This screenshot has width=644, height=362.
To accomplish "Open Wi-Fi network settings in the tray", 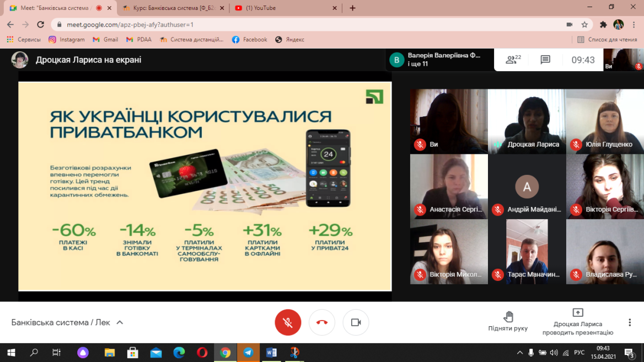I will pos(566,353).
